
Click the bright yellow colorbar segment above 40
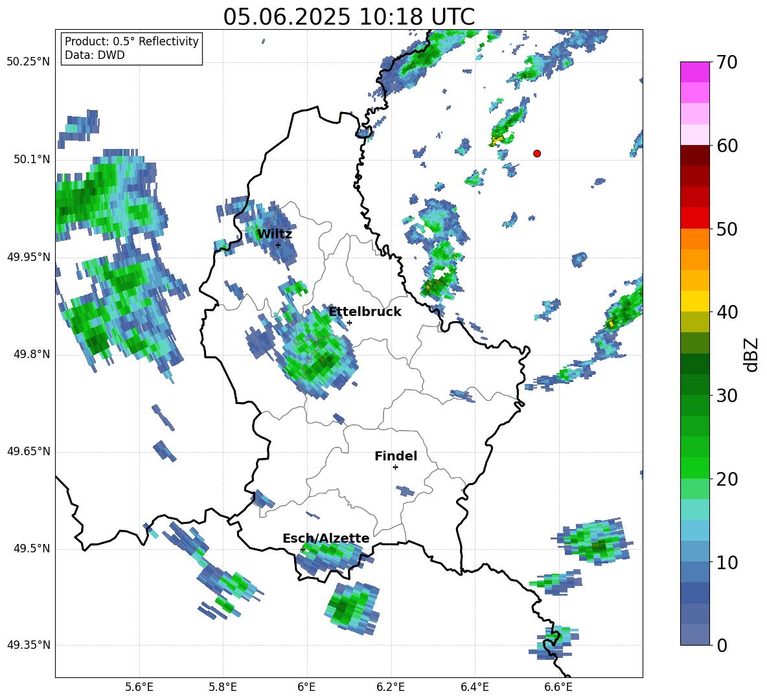coord(694,301)
